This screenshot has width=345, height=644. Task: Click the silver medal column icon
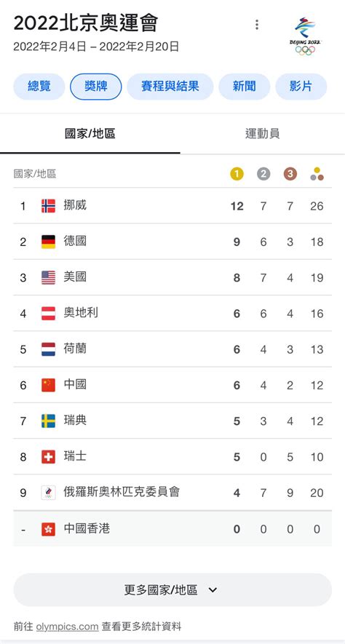pos(263,174)
